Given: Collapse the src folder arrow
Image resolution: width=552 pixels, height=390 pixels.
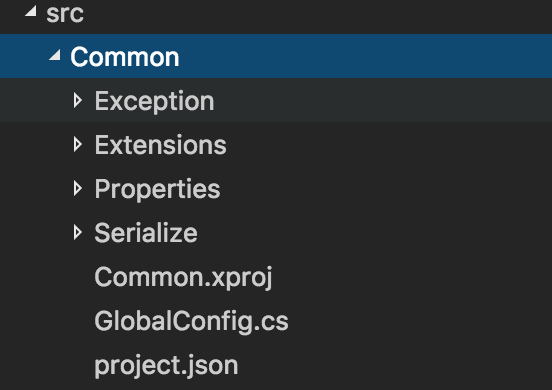Looking at the screenshot, I should click(x=31, y=12).
